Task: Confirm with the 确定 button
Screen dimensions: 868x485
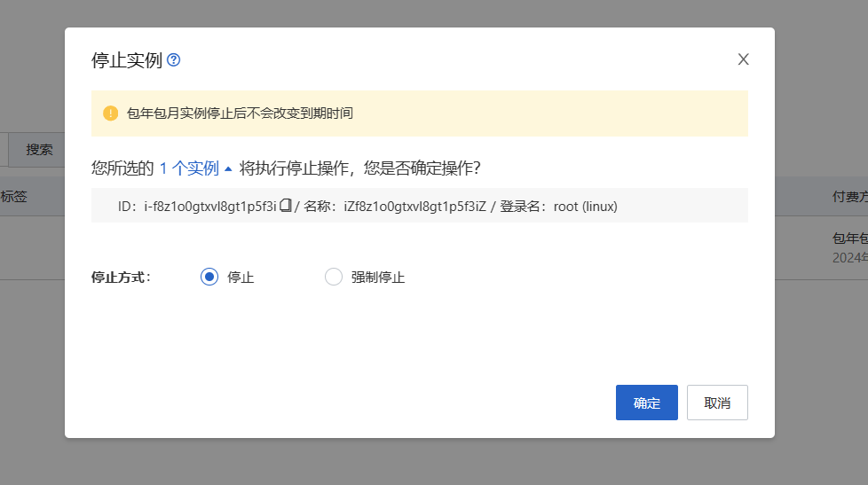Action: coord(647,403)
